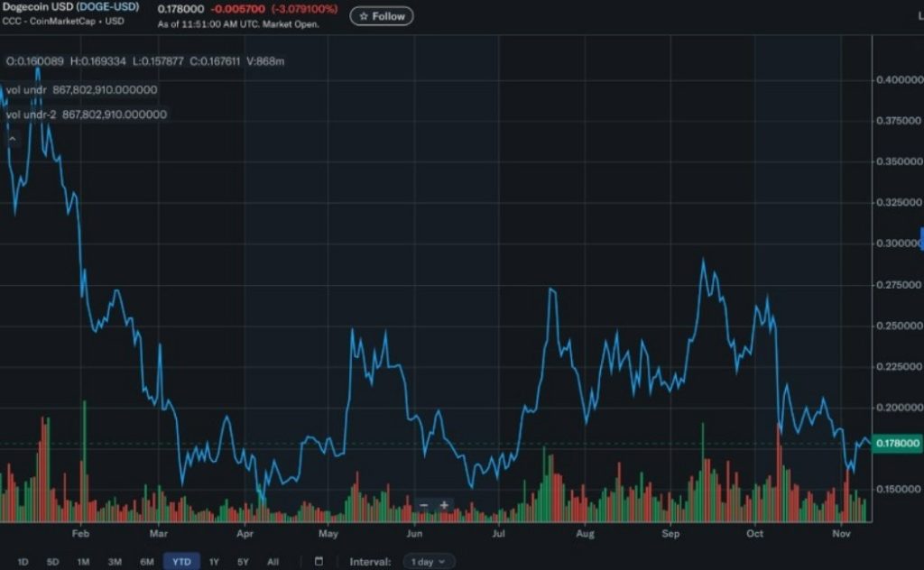
Task: Click the green 0.178000 price label on axis
Action: tap(898, 443)
